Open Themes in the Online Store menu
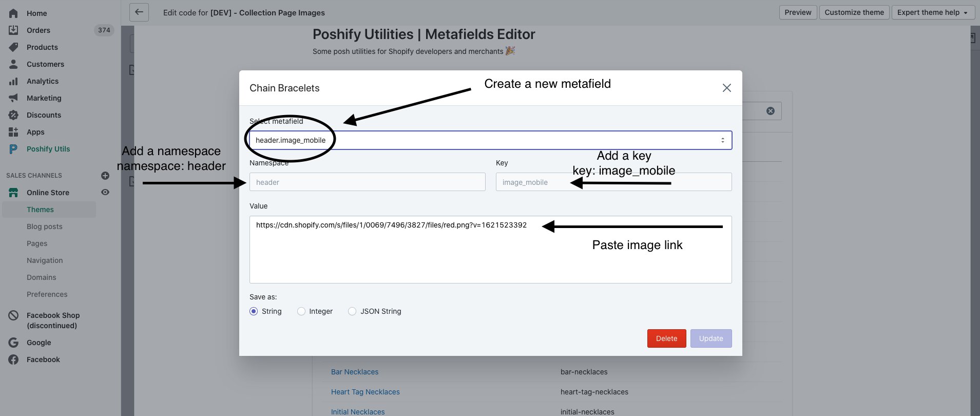The image size is (980, 416). 40,210
